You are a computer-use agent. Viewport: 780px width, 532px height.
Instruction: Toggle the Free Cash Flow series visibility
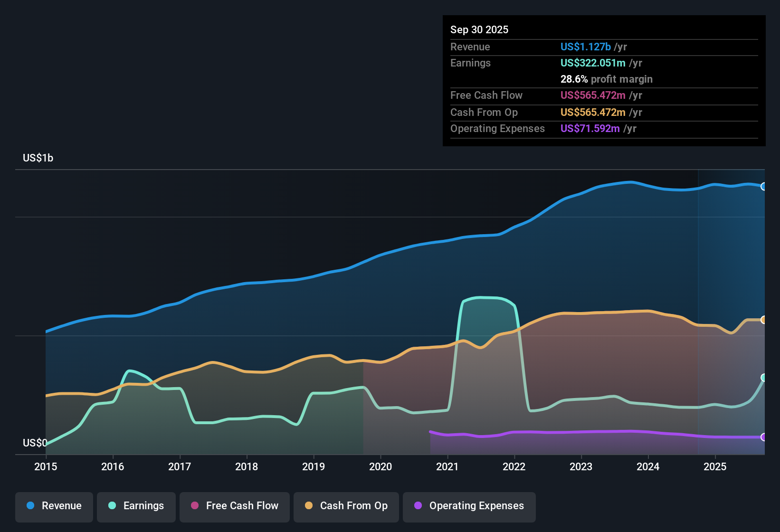pos(234,506)
